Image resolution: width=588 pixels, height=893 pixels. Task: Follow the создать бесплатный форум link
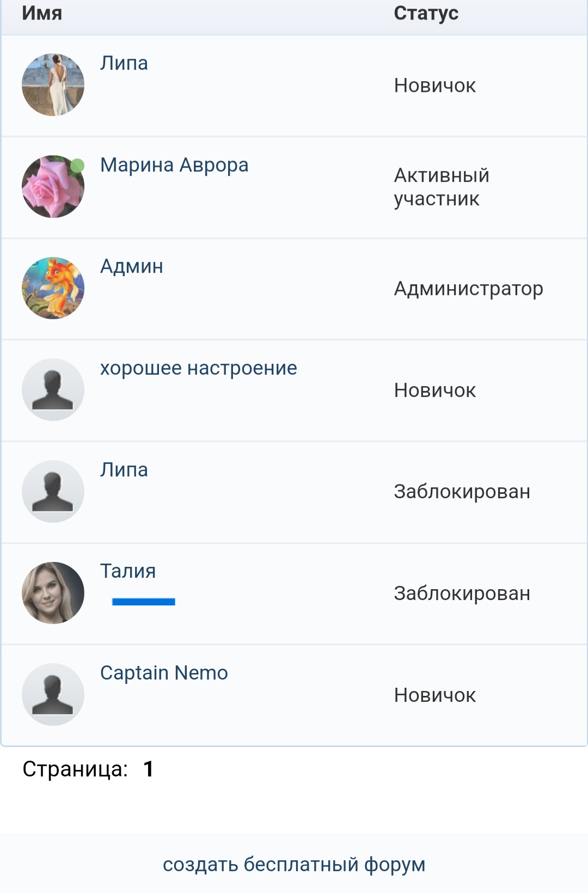point(294,864)
